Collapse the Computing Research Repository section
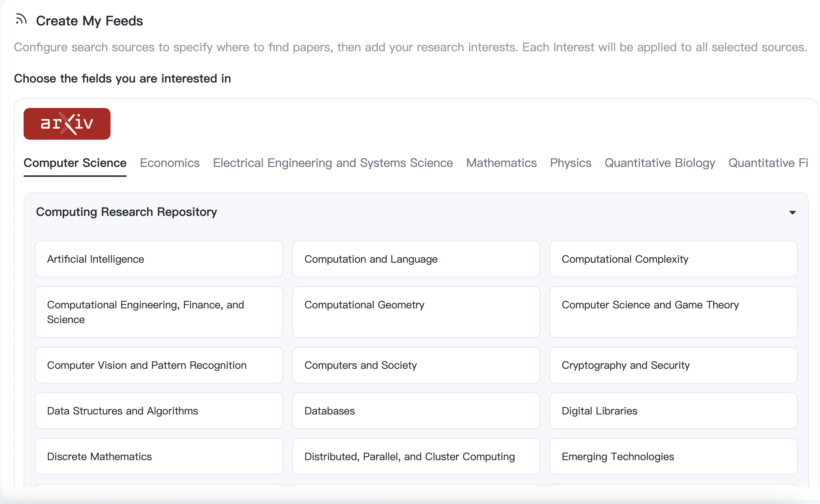820x504 pixels. tap(792, 213)
